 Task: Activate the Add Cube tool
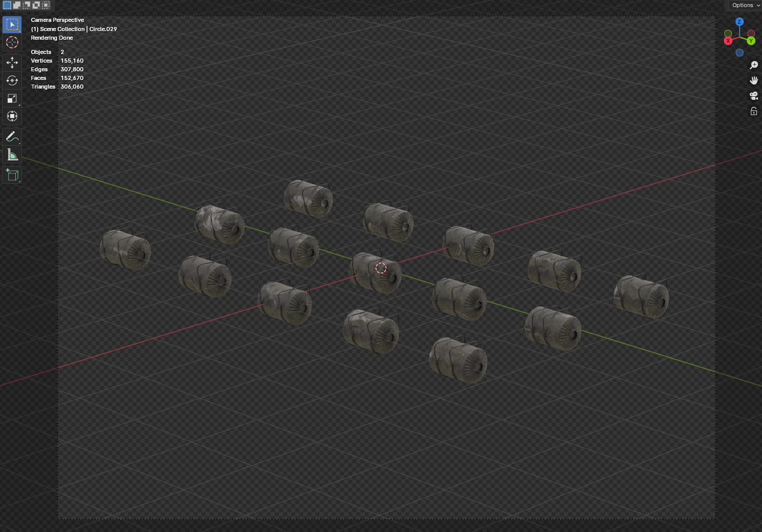[x=12, y=175]
